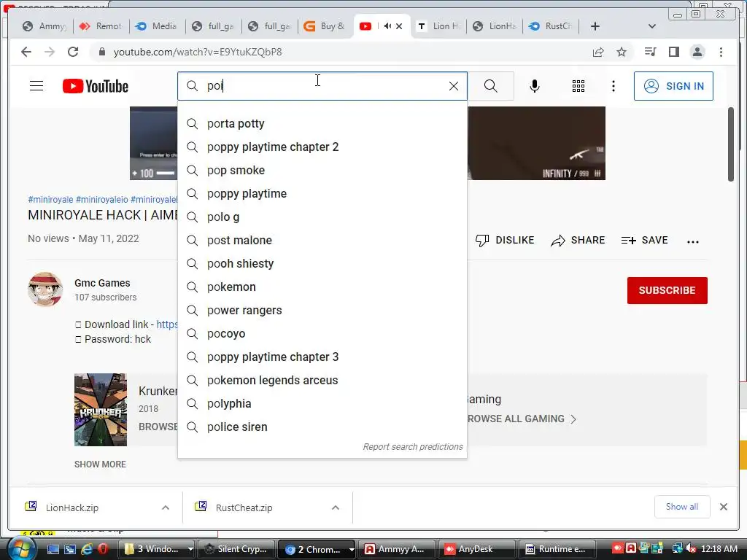Screen dimensions: 747x560
Task: Switch to the Media tab
Action: coord(158,26)
